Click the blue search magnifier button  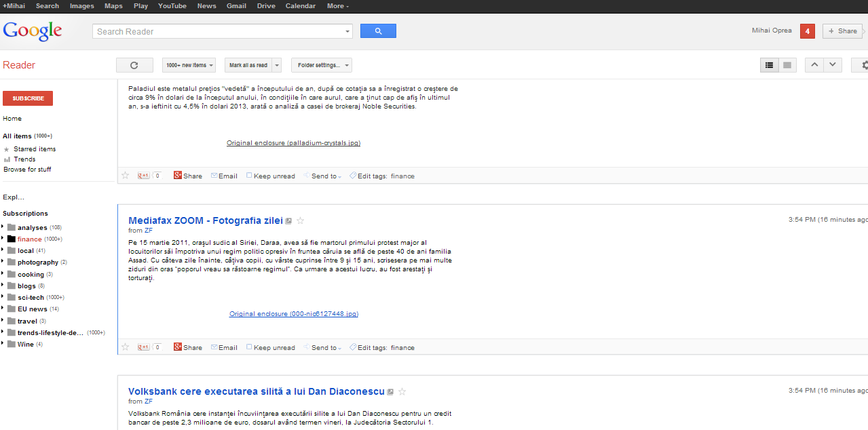pyautogui.click(x=378, y=31)
